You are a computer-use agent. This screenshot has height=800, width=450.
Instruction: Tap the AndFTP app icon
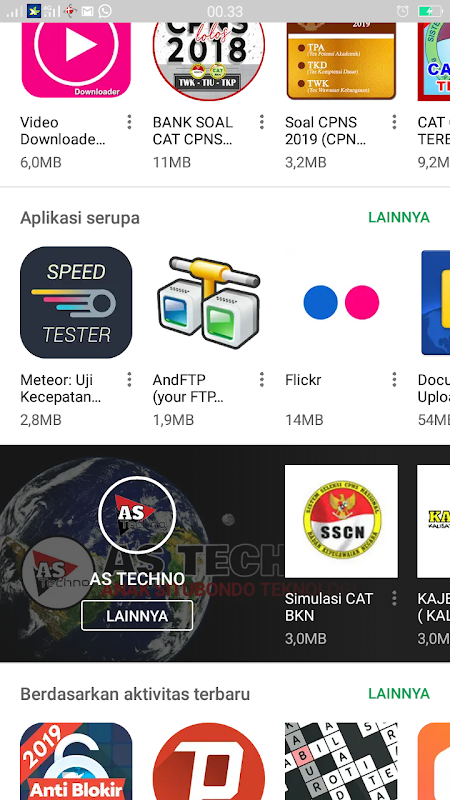[x=208, y=303]
